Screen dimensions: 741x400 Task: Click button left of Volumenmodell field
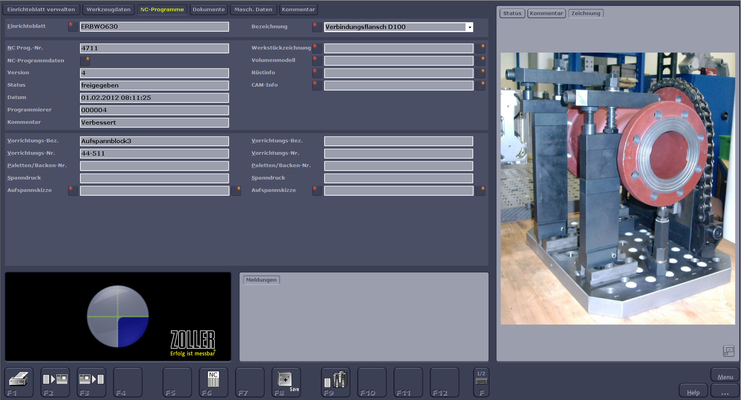(317, 61)
